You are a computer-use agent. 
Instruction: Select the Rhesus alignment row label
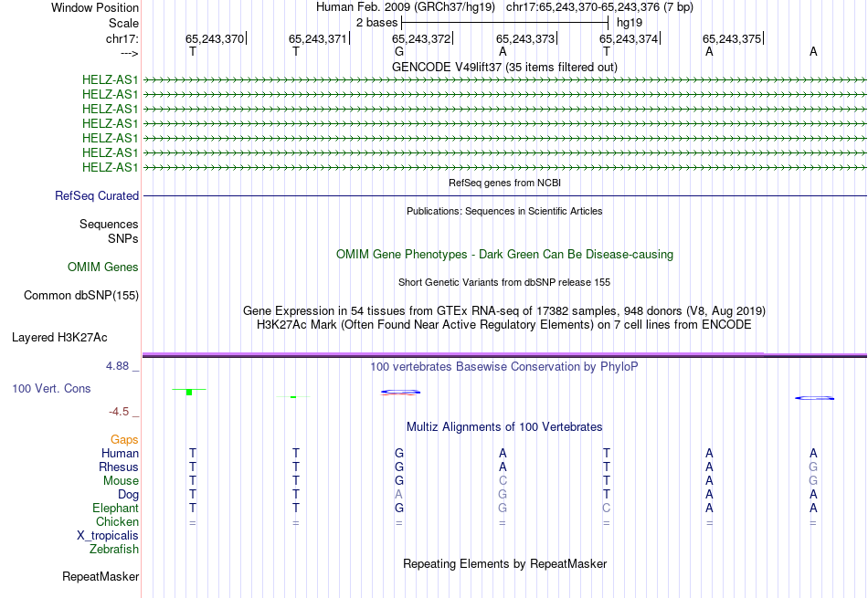[x=119, y=467]
